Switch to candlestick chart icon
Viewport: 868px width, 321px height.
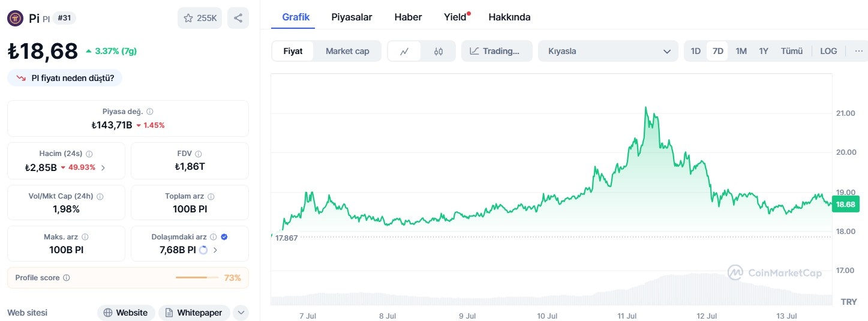pos(438,51)
